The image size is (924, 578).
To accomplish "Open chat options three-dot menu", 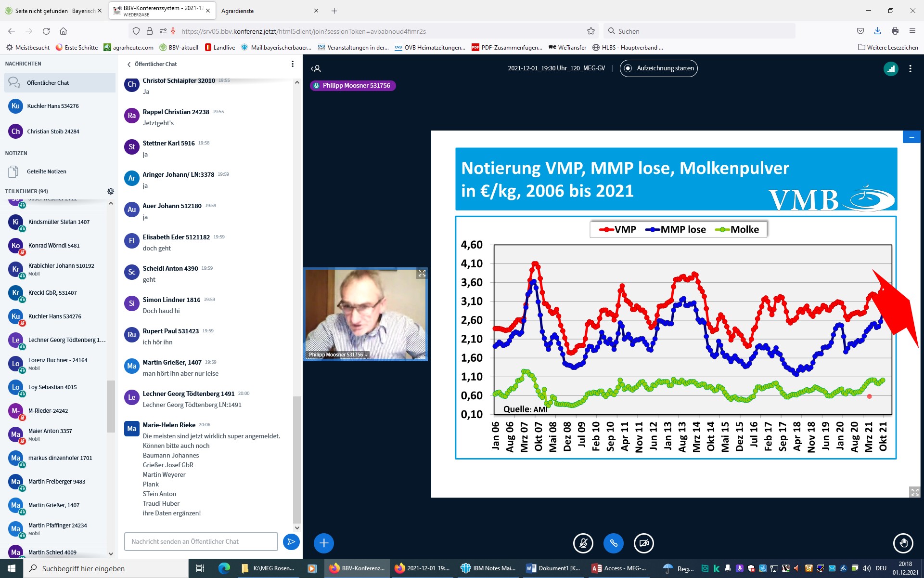I will click(x=293, y=64).
